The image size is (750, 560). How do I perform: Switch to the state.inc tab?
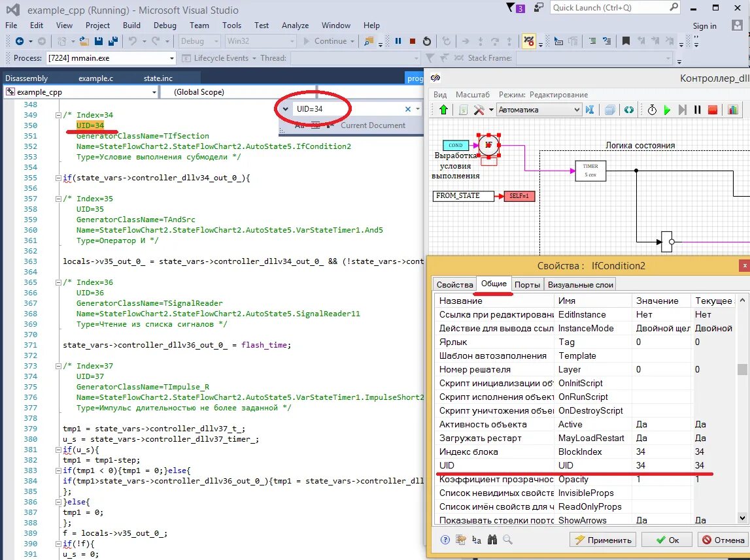[x=158, y=78]
